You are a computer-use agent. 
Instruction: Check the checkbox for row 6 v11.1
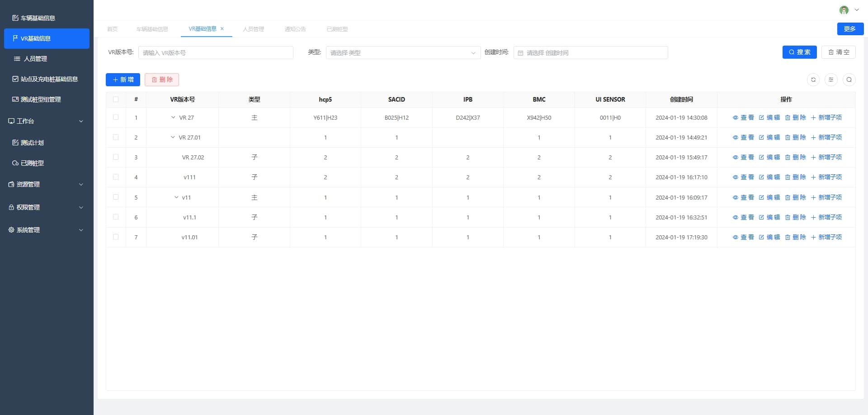point(116,217)
